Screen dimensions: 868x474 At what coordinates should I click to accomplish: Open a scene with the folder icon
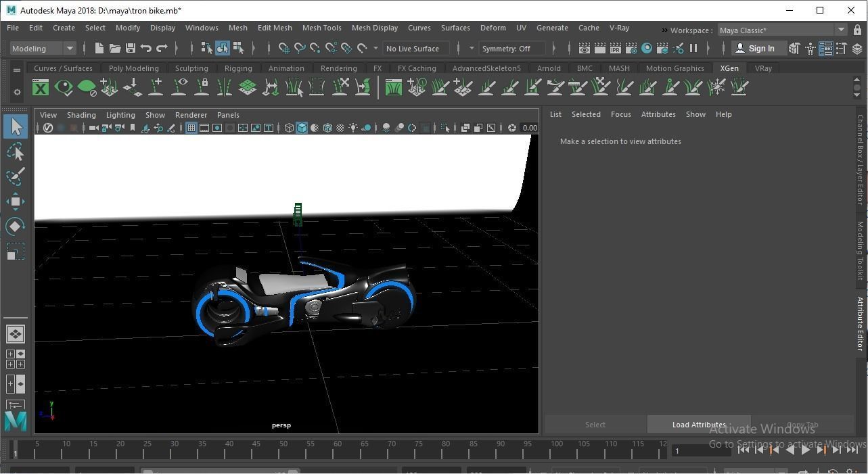114,48
